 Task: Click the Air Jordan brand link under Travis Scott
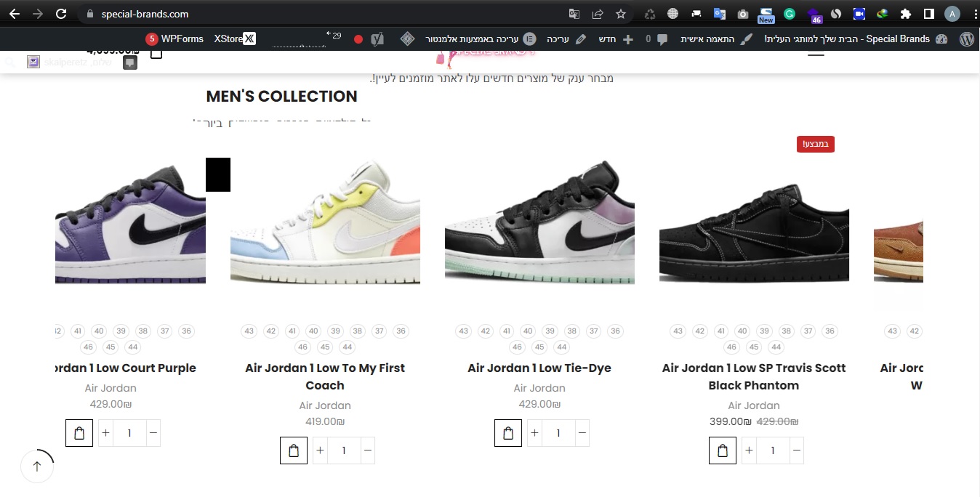click(754, 405)
